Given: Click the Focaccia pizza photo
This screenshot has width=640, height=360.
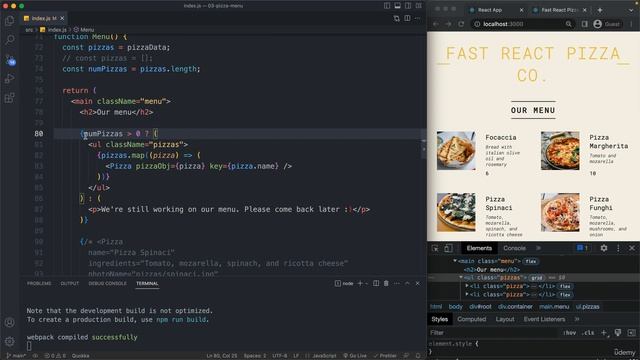Looking at the screenshot, I should pyautogui.click(x=456, y=151).
